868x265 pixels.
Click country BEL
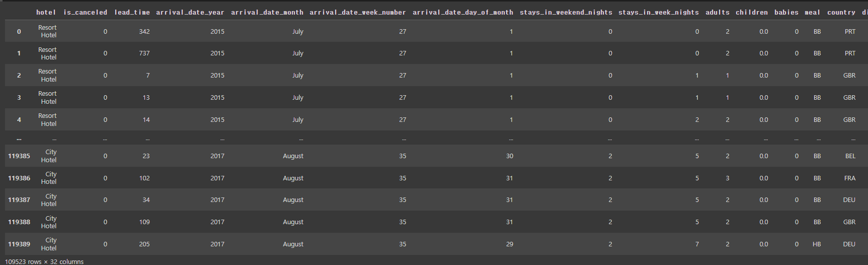click(850, 156)
